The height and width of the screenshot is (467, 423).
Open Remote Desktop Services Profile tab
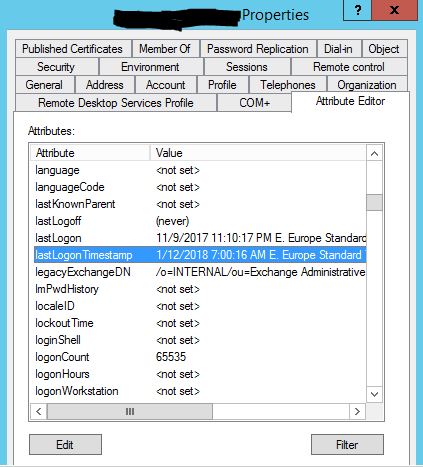coord(116,103)
